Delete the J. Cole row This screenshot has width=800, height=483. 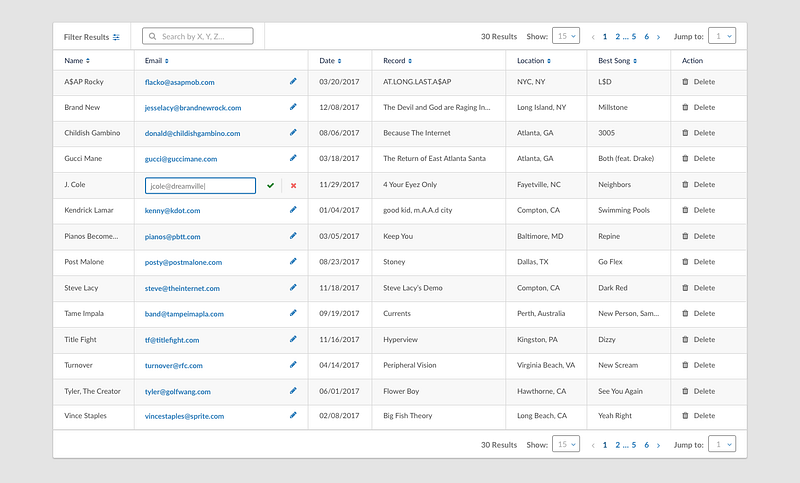698,184
